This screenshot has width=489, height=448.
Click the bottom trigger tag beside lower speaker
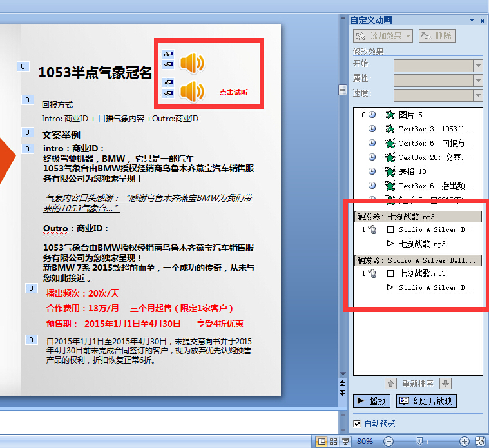[168, 93]
